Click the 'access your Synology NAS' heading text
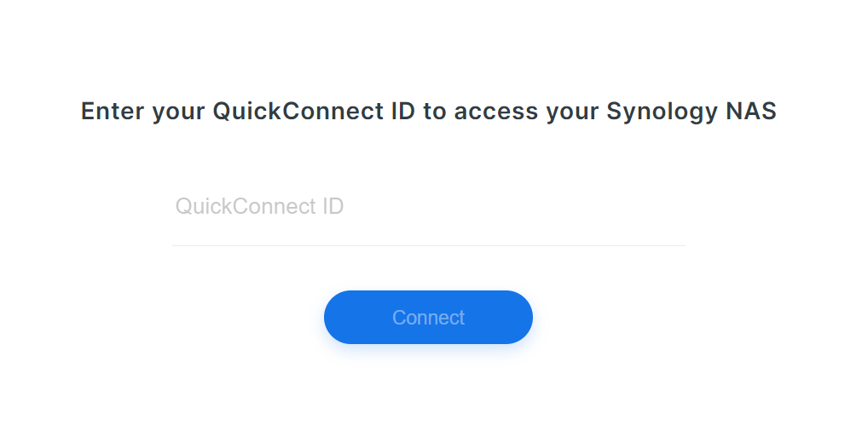868x448 pixels. coord(616,112)
